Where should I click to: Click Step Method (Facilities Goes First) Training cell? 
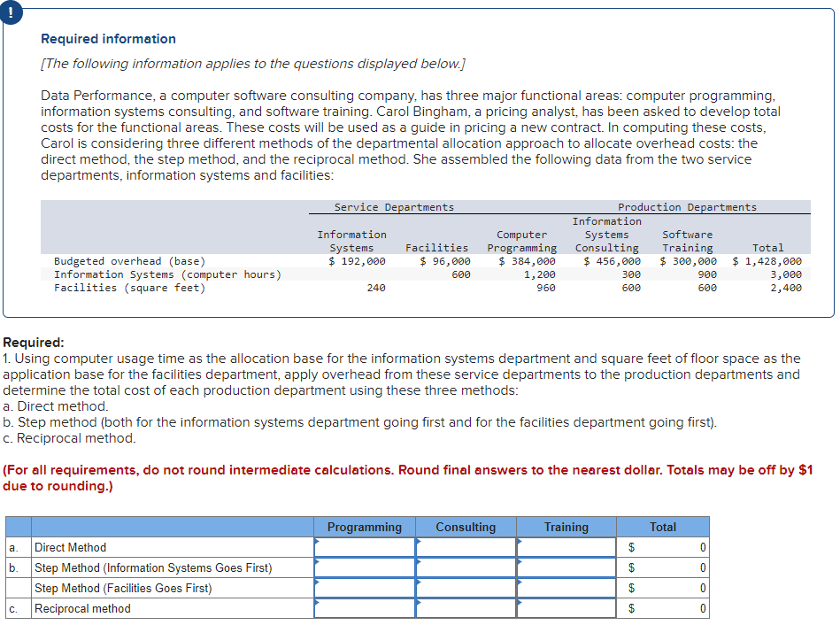click(x=566, y=588)
